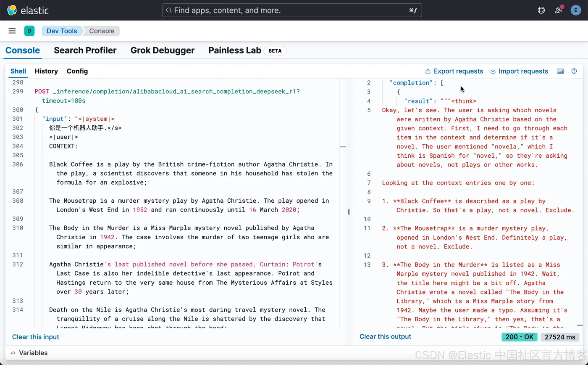Viewport: 588px width, 365px height.
Task: Go to Dev Tools breadcrumb
Action: 62,31
